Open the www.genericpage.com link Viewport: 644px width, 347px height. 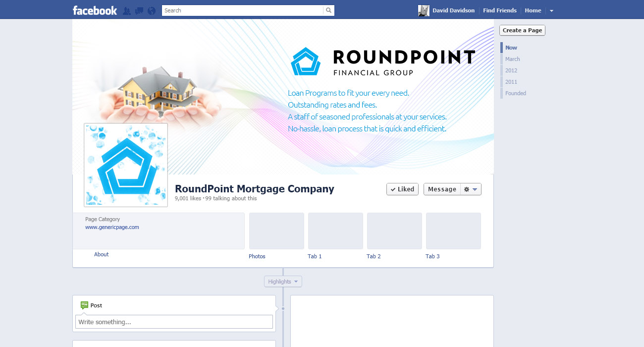112,227
